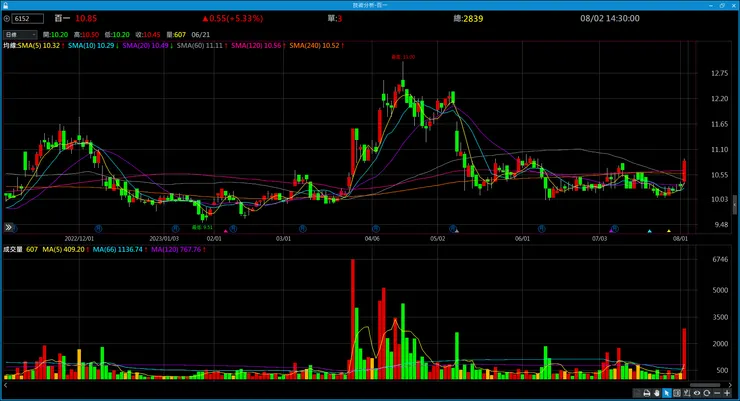Click monthly marker near 2023/01/03
740x401 pixels.
(175, 228)
